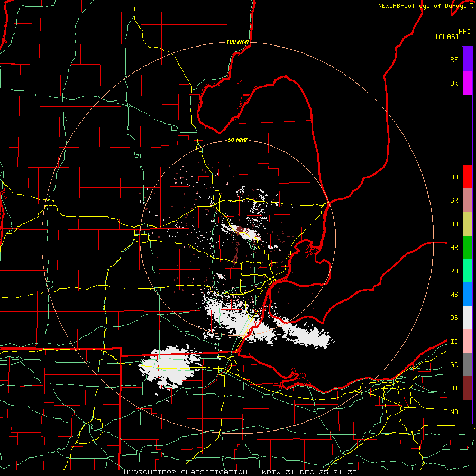Click the HR legend label text

(x=454, y=248)
